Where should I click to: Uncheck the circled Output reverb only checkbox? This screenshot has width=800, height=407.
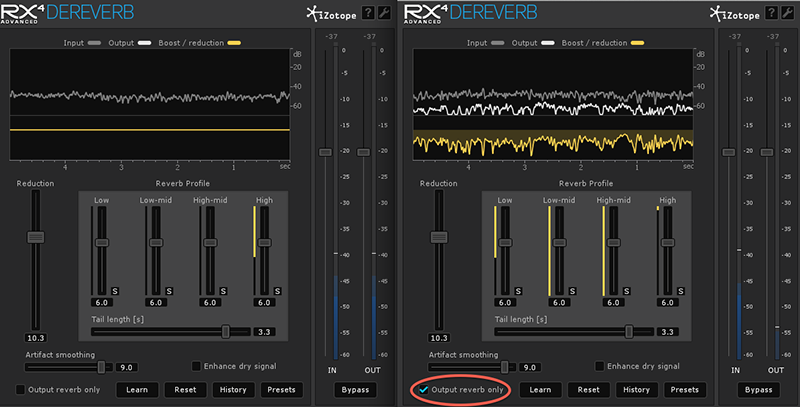(424, 389)
